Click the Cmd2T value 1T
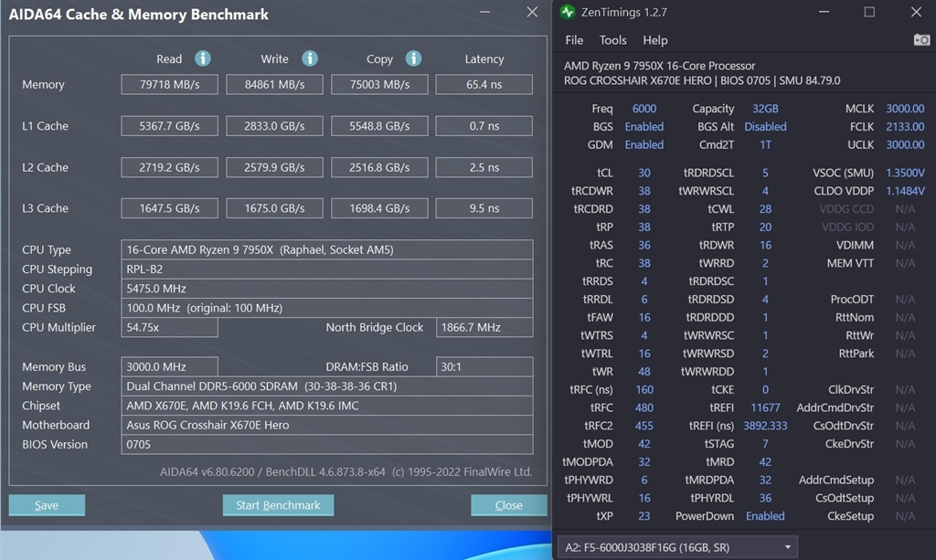This screenshot has height=560, width=936. [765, 144]
